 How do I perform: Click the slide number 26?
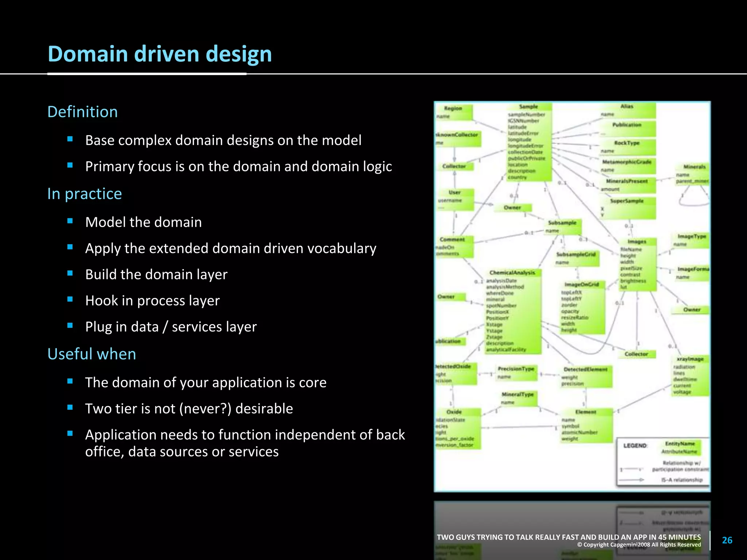727,540
